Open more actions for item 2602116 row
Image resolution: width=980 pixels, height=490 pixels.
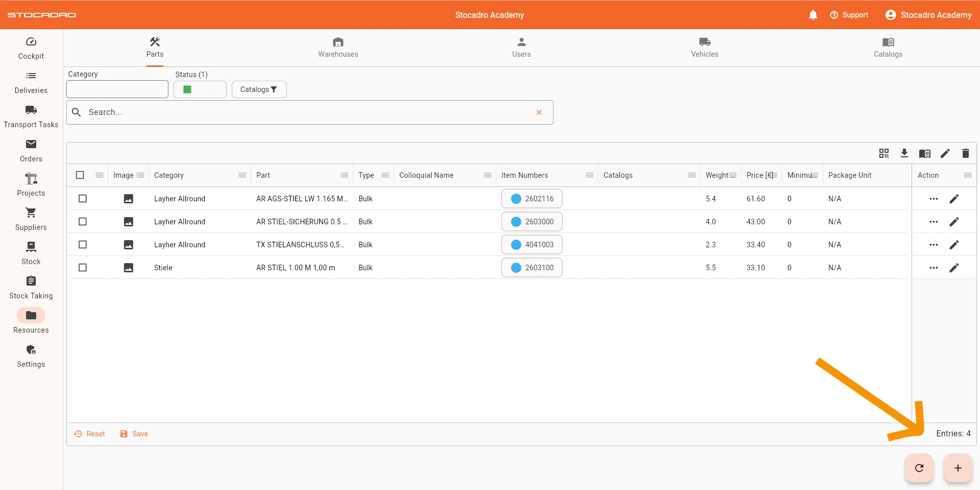click(x=934, y=199)
